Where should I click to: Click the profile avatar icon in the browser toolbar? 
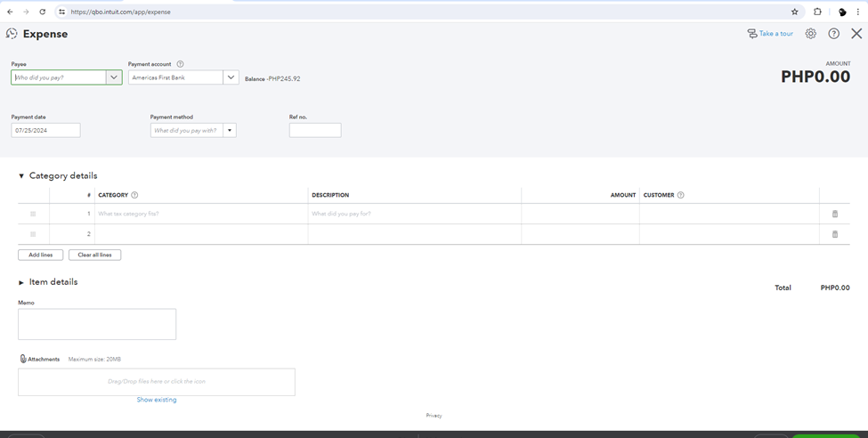842,12
